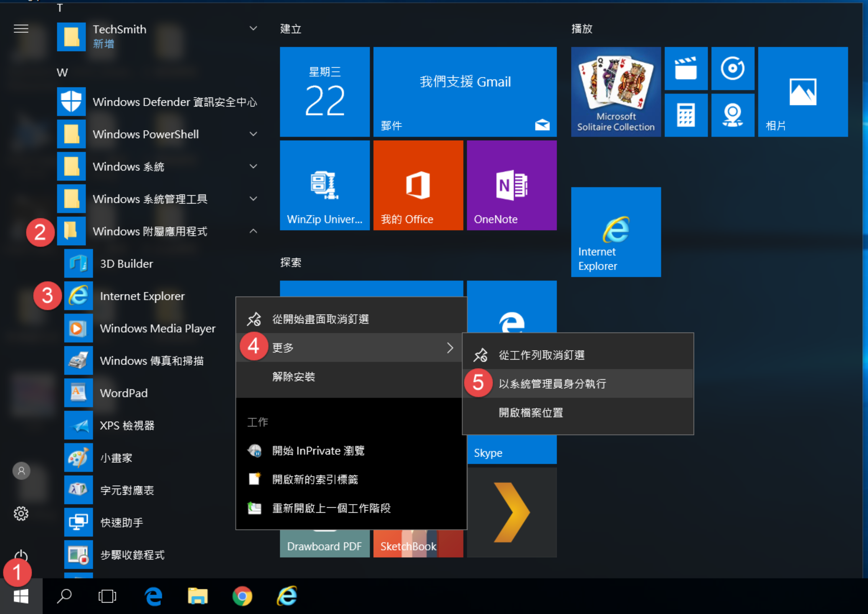The width and height of the screenshot is (868, 614).
Task: Expand the TechSmith folder
Action: [159, 37]
